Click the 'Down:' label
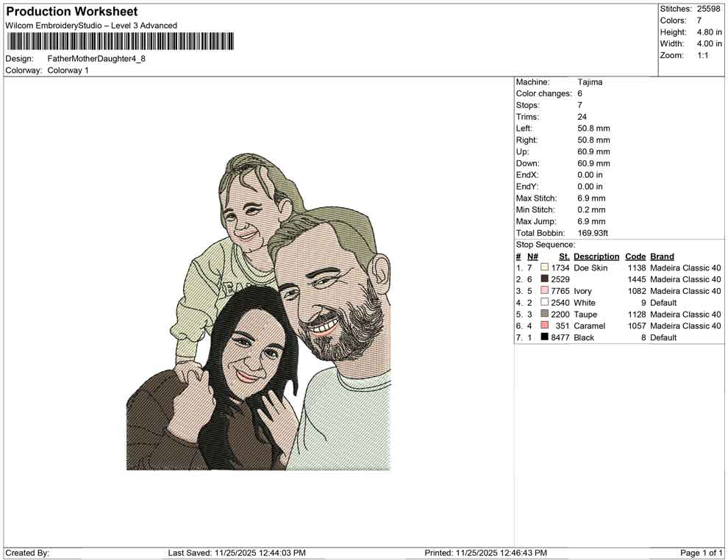Viewport: 728px width, 560px height. point(527,163)
